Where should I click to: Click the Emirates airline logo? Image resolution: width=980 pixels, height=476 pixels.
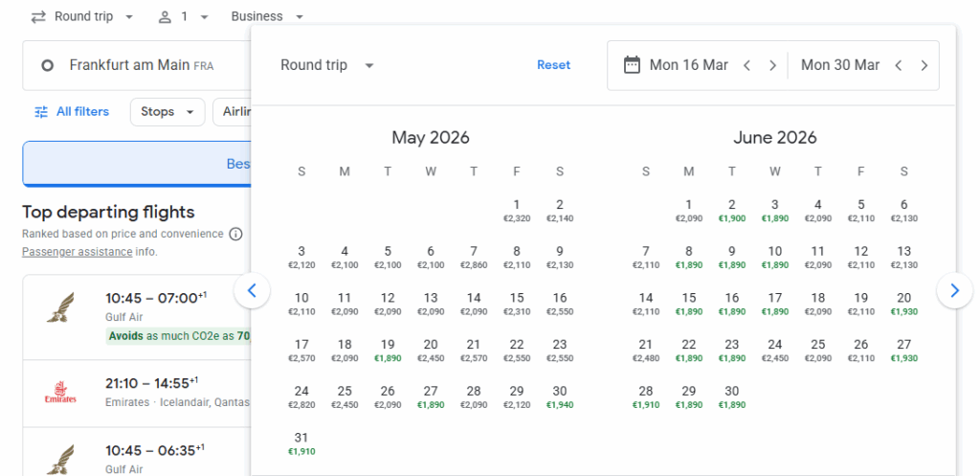click(x=60, y=393)
